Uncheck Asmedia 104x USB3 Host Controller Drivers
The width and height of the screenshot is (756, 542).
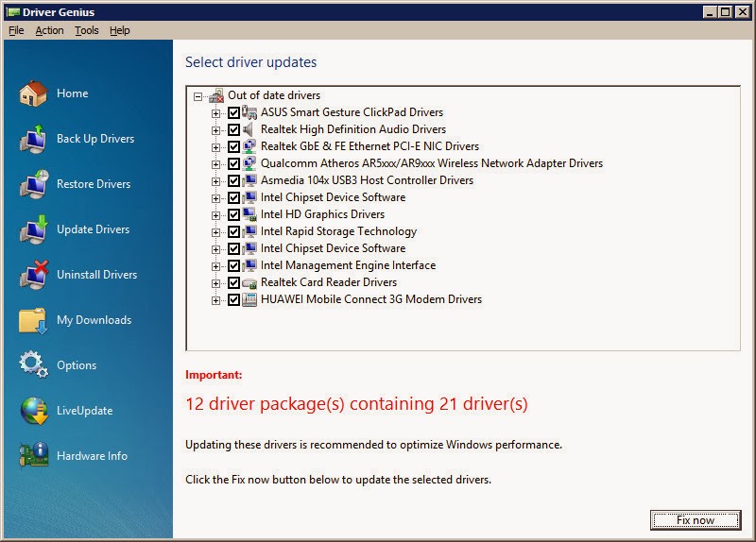tap(233, 180)
